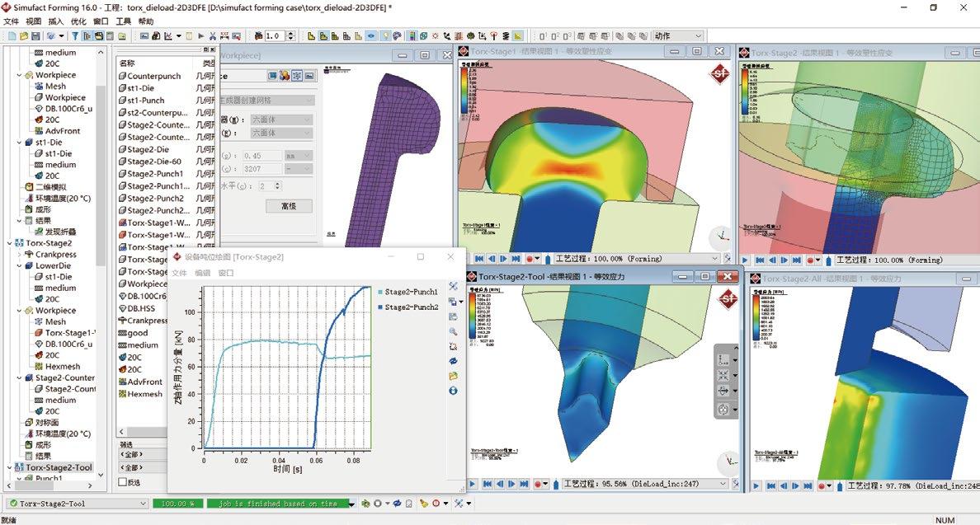The height and width of the screenshot is (525, 980).
Task: Play the Torx-Stage2-Tool result animation
Action: click(x=473, y=484)
